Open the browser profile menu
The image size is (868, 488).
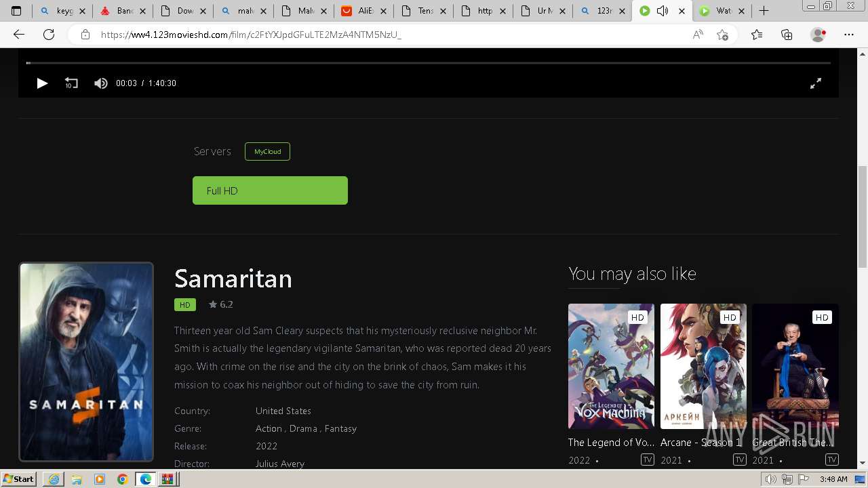coord(818,35)
